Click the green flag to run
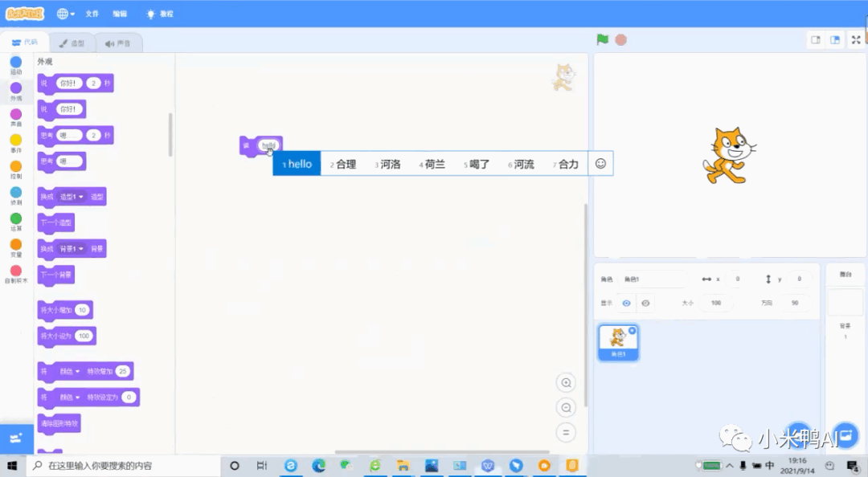This screenshot has height=477, width=868. (602, 39)
